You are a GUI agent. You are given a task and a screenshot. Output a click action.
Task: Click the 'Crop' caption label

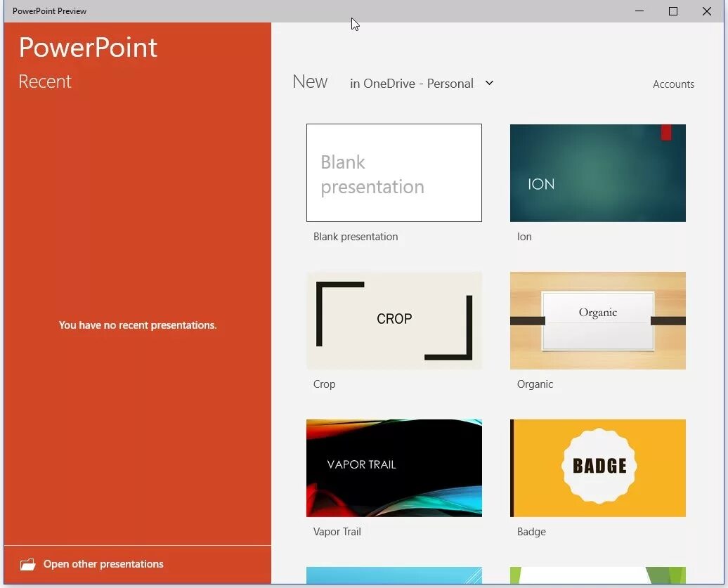coord(324,384)
